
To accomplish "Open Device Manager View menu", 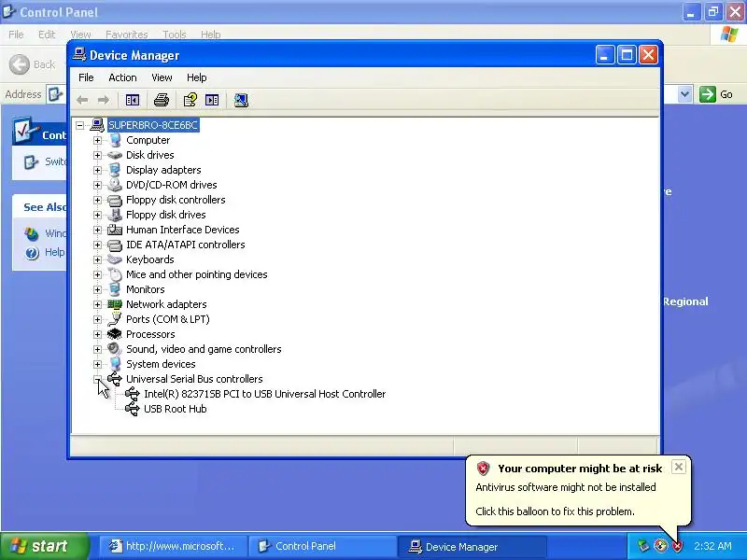I will click(162, 77).
